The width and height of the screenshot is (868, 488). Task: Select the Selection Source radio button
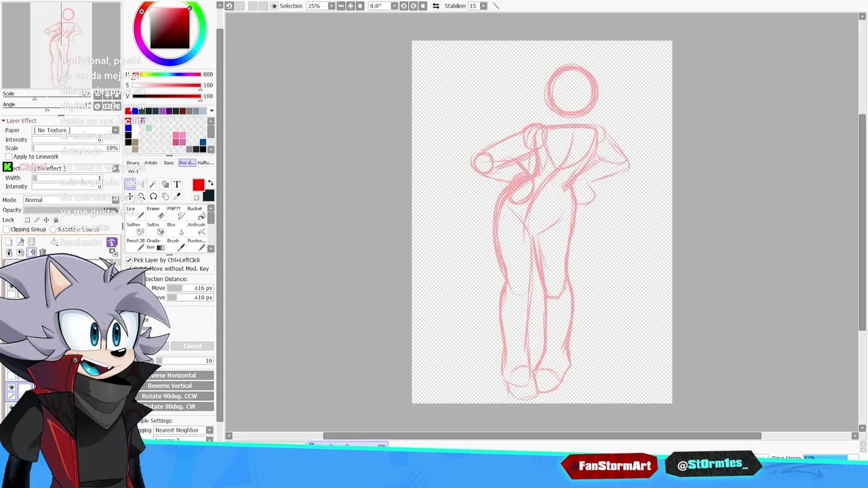[x=53, y=229]
